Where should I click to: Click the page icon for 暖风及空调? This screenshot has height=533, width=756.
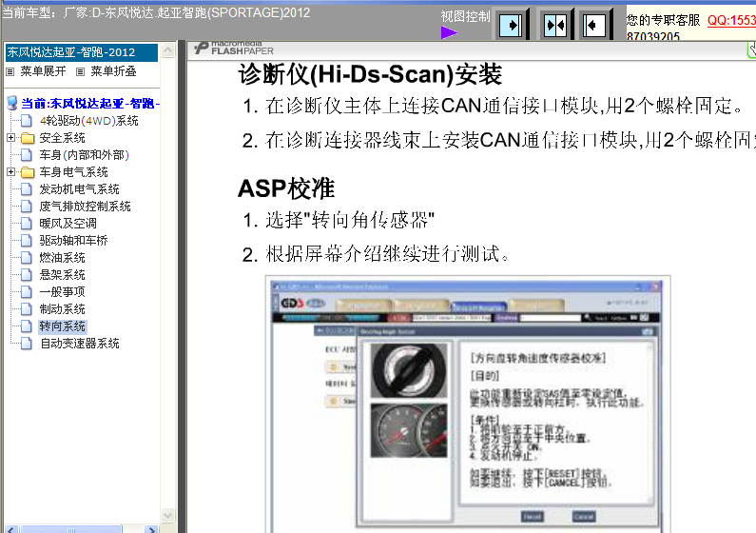point(27,224)
